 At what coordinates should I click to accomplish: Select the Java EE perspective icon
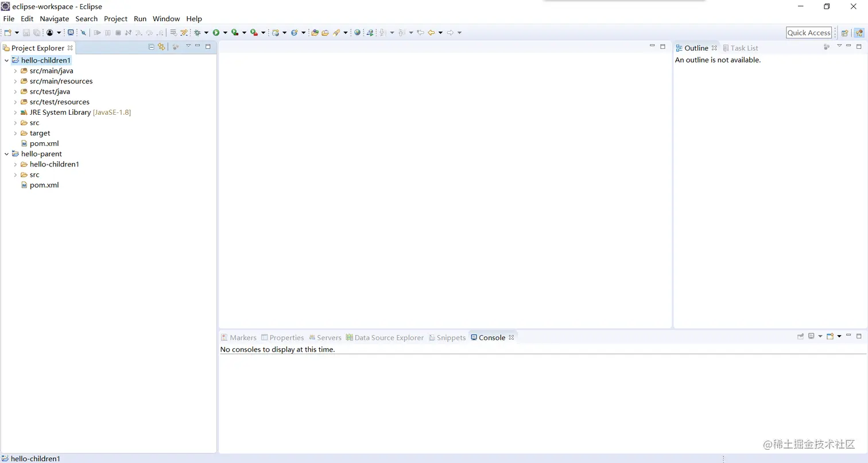coord(859,33)
